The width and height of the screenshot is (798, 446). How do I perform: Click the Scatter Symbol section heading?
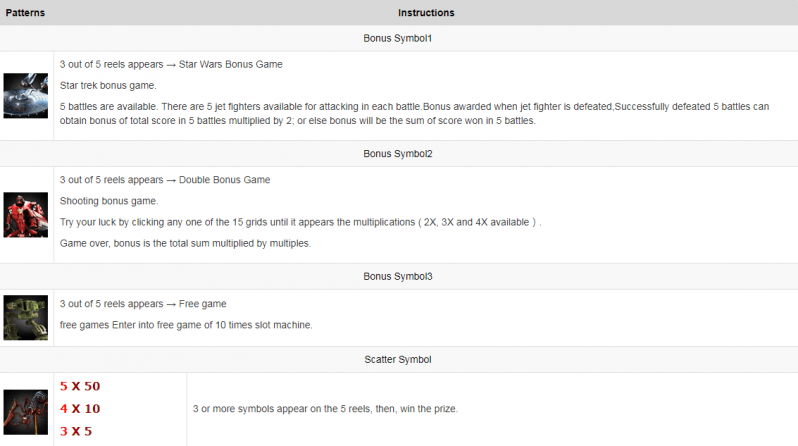397,359
